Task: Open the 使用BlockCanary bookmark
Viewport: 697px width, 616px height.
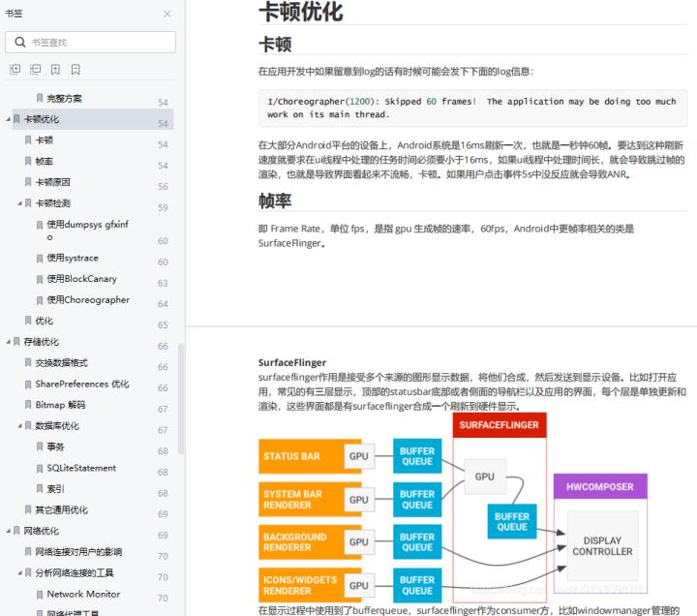Action: pyautogui.click(x=81, y=279)
